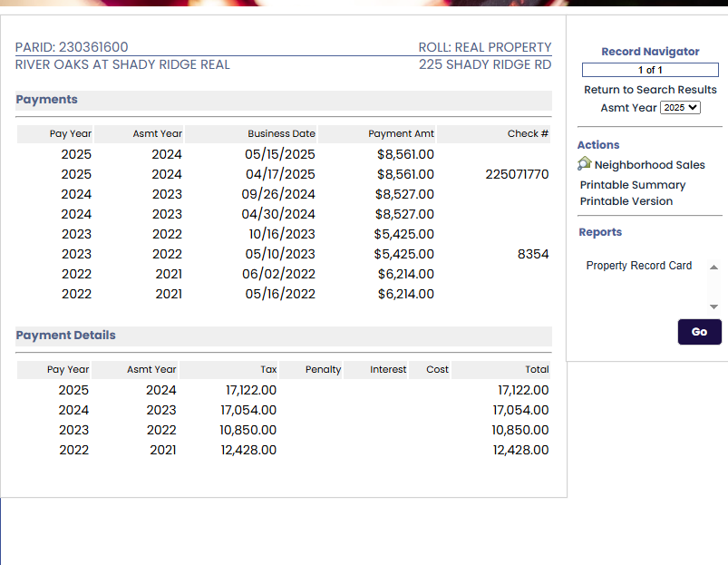
Task: Select check number 8354
Action: click(533, 254)
